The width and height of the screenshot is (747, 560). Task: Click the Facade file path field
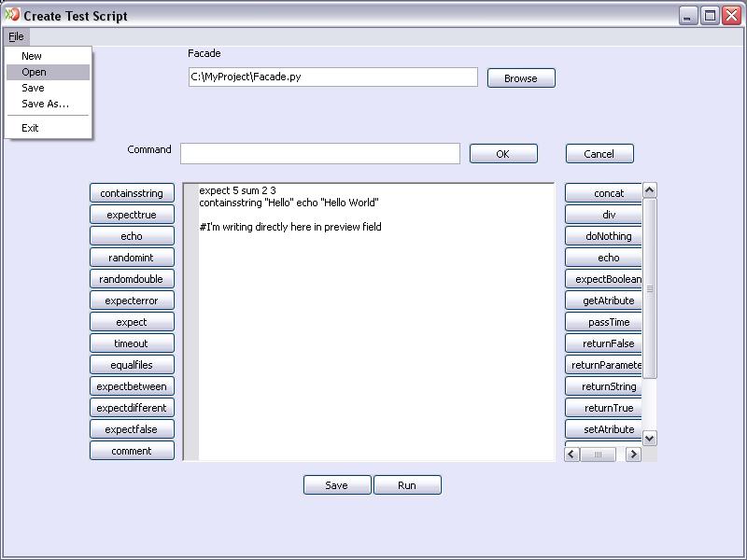332,77
